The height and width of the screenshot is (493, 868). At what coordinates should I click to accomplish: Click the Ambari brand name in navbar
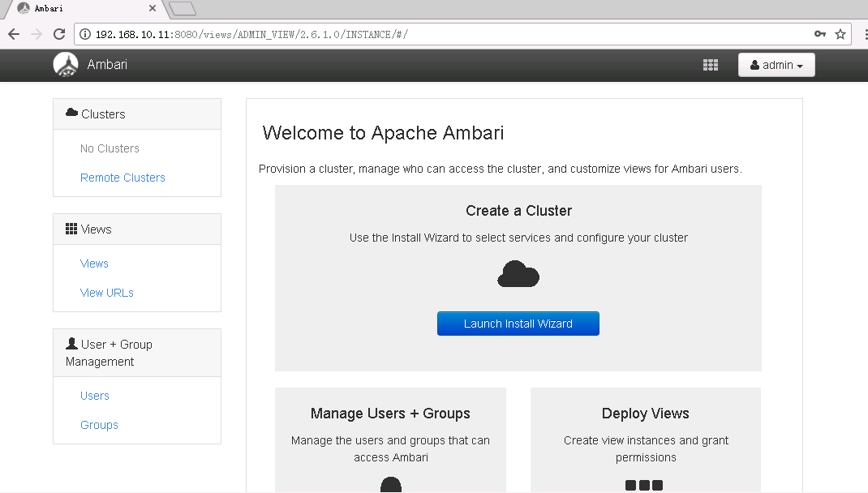point(107,65)
